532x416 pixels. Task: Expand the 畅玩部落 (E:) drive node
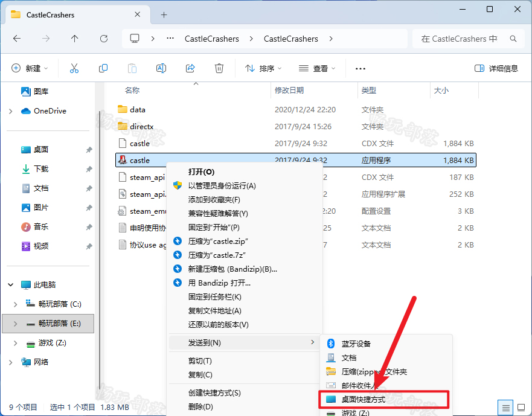pos(15,324)
